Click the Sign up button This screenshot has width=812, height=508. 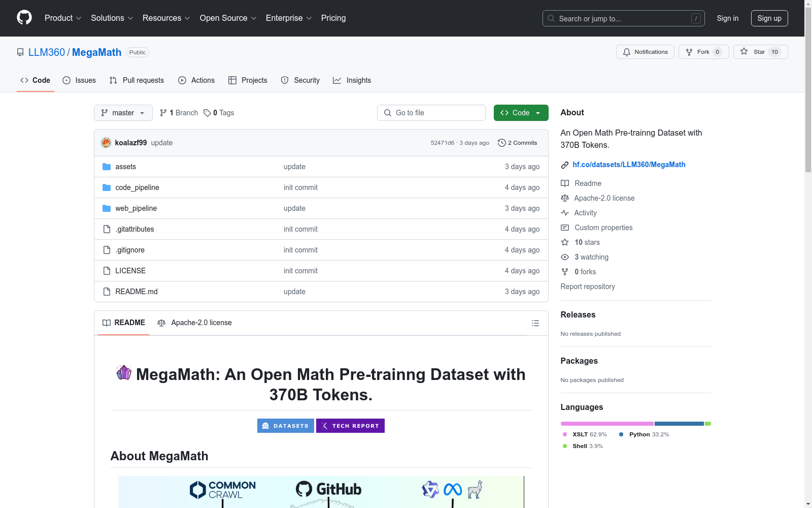769,18
